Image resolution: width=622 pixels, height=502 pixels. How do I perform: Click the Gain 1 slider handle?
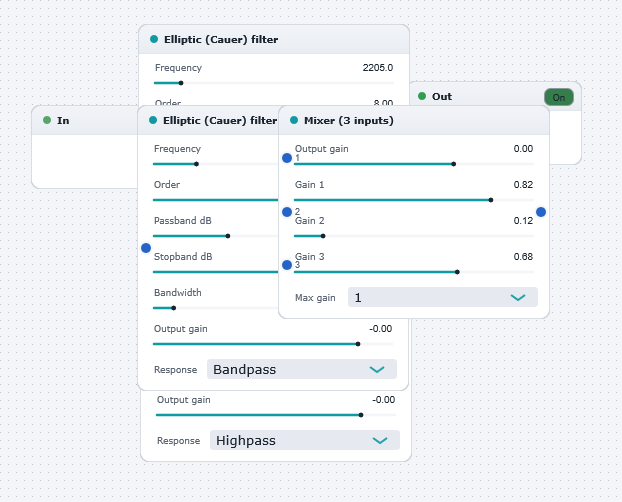click(491, 200)
